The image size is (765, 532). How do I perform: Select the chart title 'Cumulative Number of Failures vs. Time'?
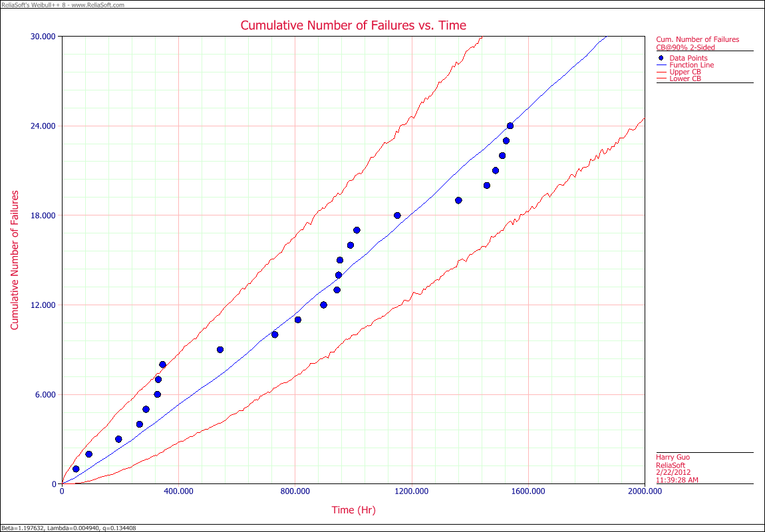pos(354,25)
